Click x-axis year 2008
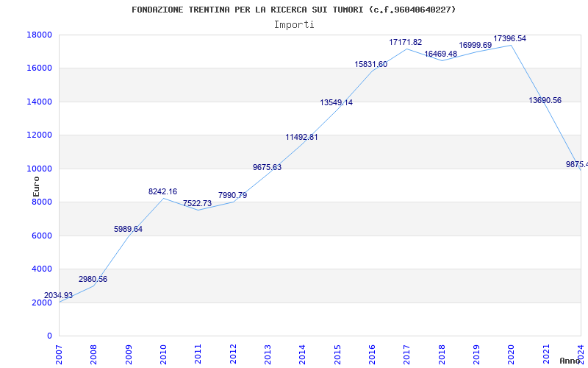The image size is (588, 368). 93,354
